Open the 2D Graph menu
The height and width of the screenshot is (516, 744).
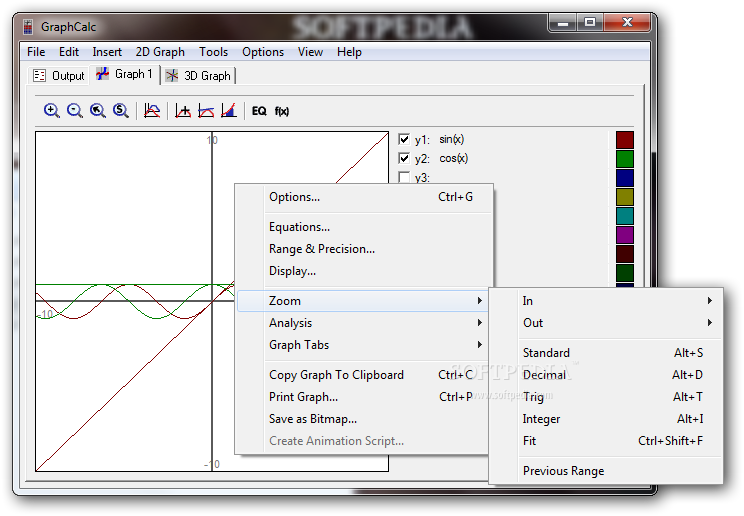click(x=160, y=52)
